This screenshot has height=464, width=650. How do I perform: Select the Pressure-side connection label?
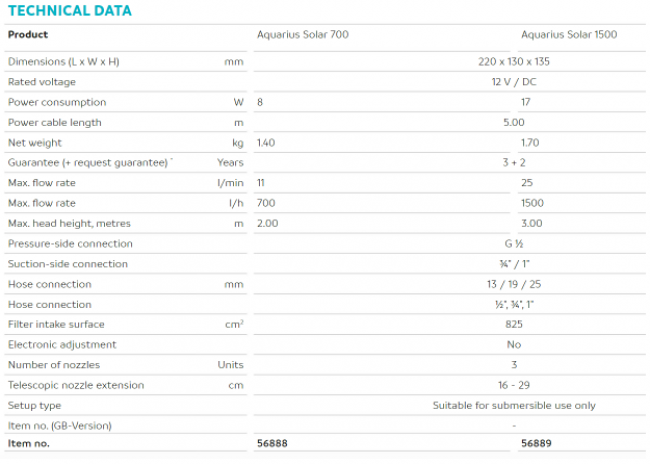click(70, 244)
